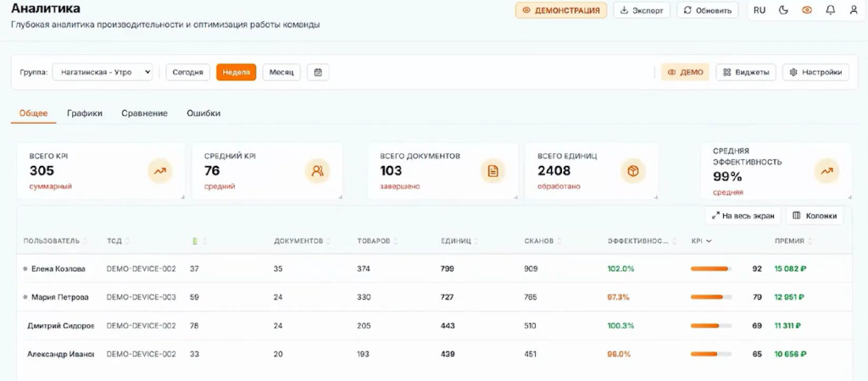The image size is (868, 381).
Task: Click the eye icon in top header
Action: pyautogui.click(x=807, y=10)
